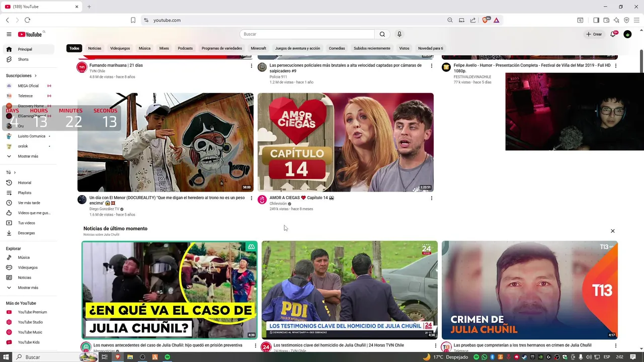Open Playlists in the sidebar
644x362 pixels.
(x=28, y=193)
